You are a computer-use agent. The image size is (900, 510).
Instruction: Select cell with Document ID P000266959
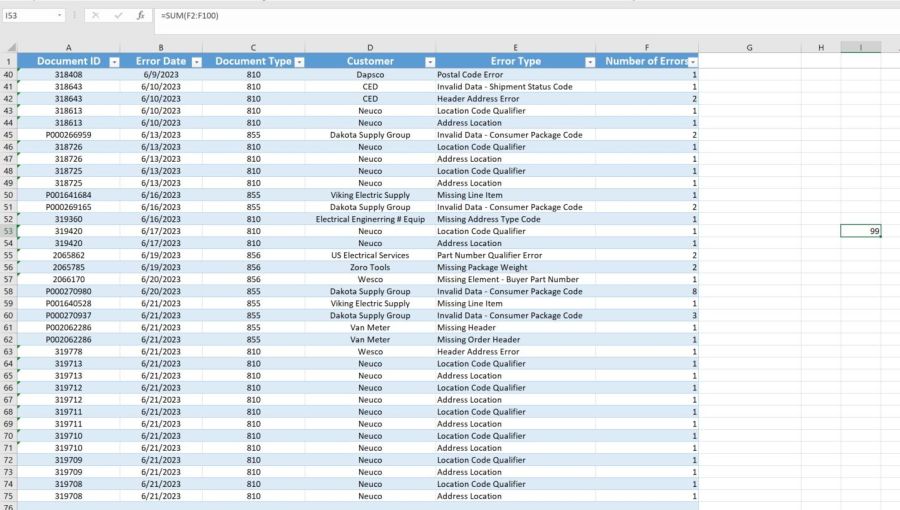click(68, 135)
